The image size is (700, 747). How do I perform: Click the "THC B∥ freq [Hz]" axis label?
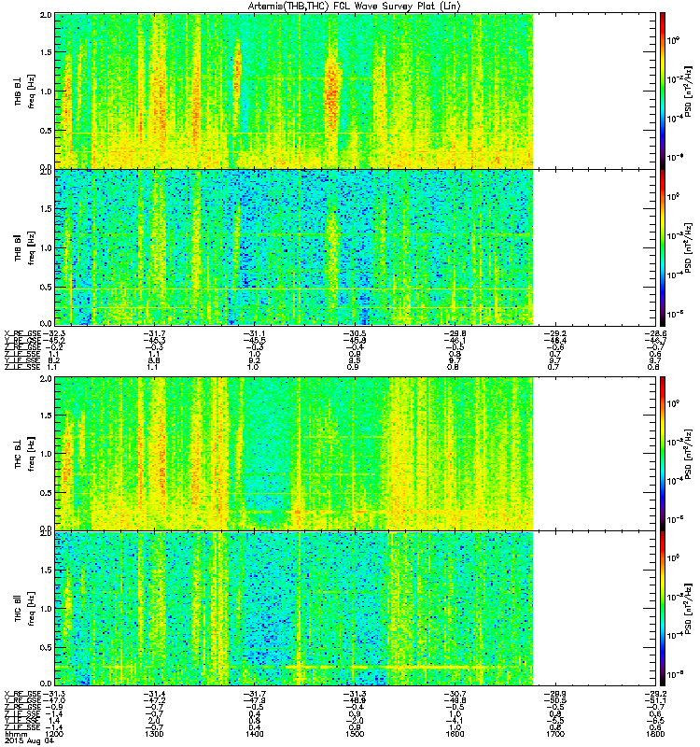[x=24, y=609]
